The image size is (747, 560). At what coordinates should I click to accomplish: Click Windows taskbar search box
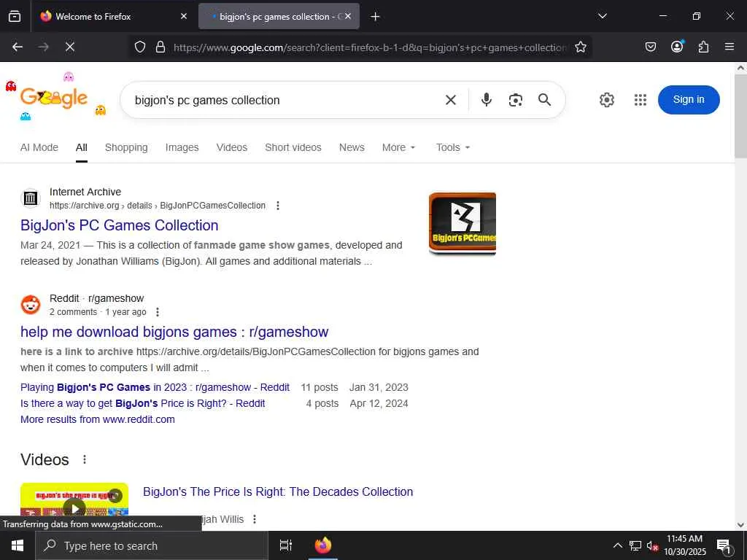pyautogui.click(x=152, y=545)
